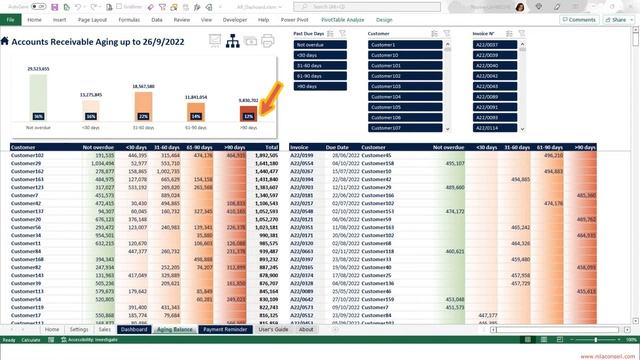Open the Power Pivot ribbon tab
The width and height of the screenshot is (640, 360).
tap(294, 20)
